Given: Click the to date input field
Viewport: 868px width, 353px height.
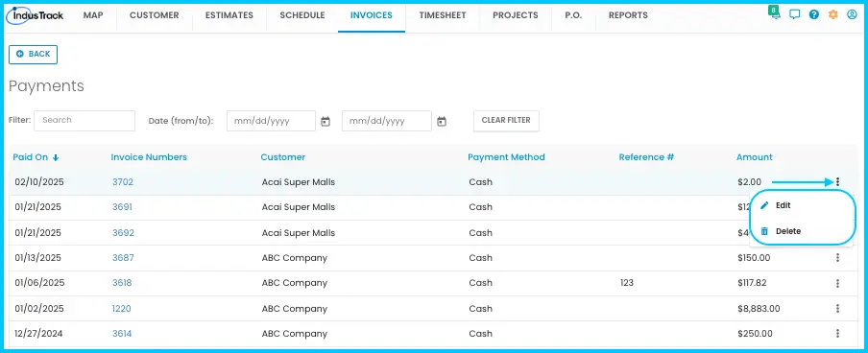Looking at the screenshot, I should coord(386,121).
